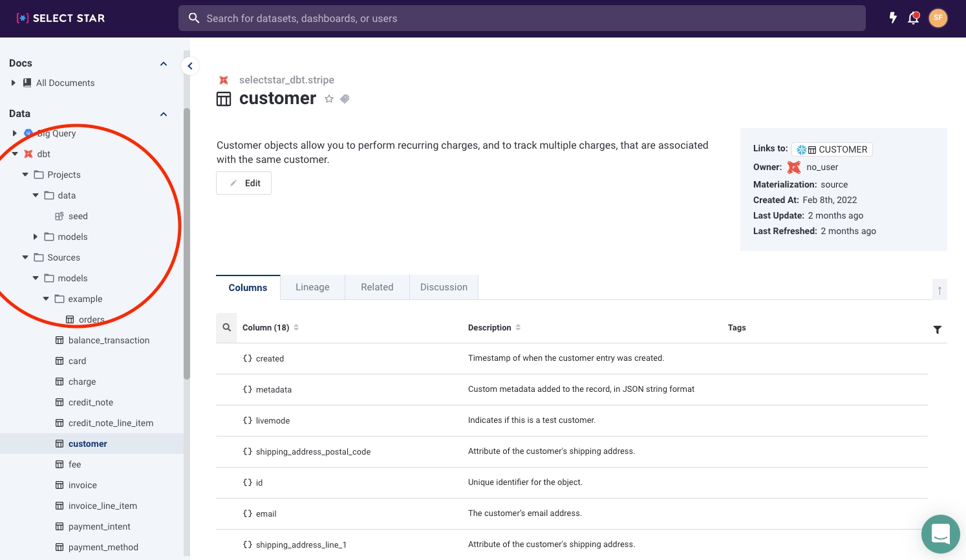The width and height of the screenshot is (966, 560).
Task: Open the column filter funnel icon
Action: click(937, 330)
